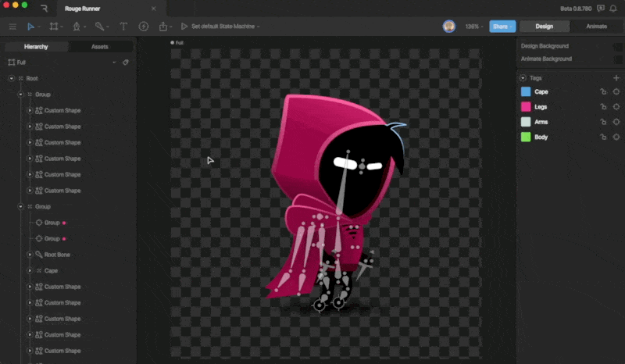Activate the Text tool

(x=123, y=27)
